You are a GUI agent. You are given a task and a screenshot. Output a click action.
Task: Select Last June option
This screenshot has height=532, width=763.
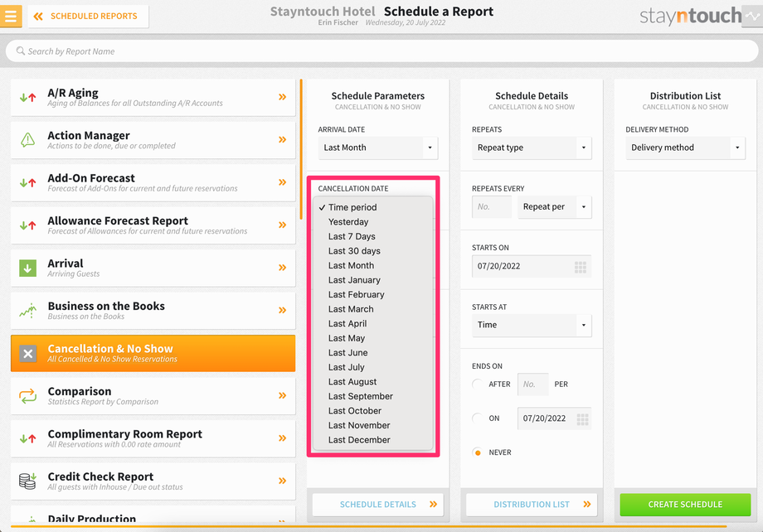point(372,353)
